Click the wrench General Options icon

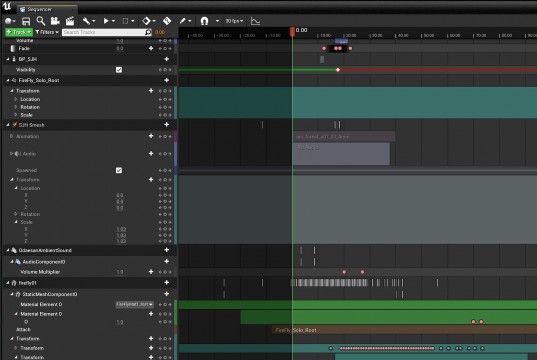click(86, 21)
